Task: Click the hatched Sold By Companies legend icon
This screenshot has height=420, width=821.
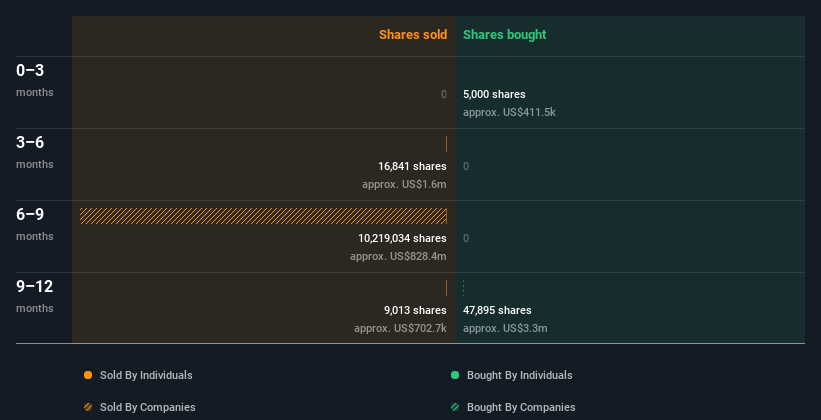Action: (x=88, y=407)
